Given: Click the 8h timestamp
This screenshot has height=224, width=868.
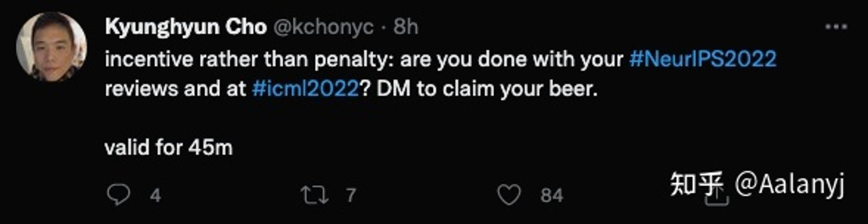Looking at the screenshot, I should click(406, 27).
